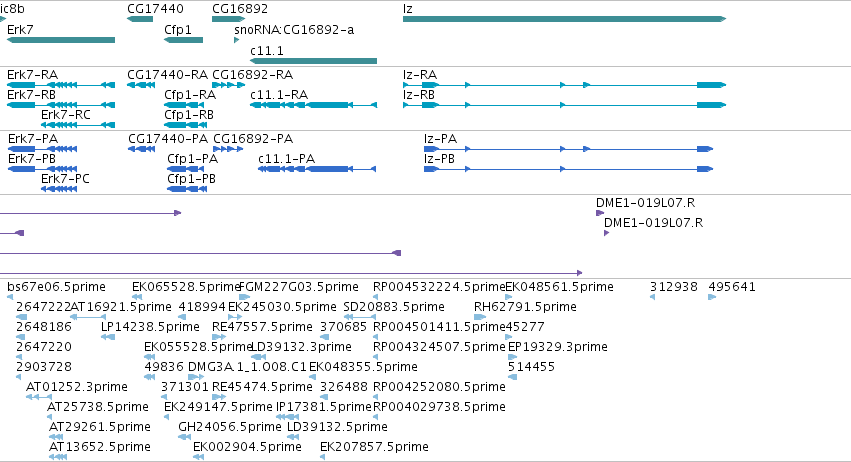The height and width of the screenshot is (462, 851).
Task: Select the LP14238.5prime EST
Action: 108,338
